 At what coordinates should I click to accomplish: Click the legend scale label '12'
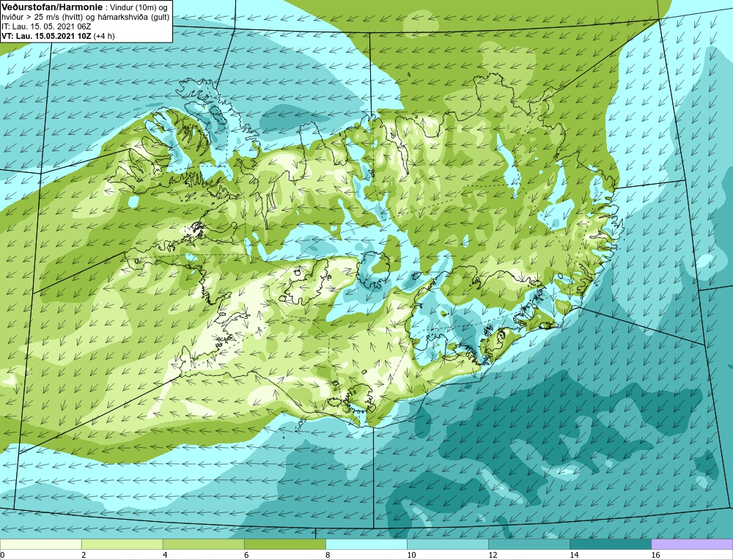click(x=493, y=556)
